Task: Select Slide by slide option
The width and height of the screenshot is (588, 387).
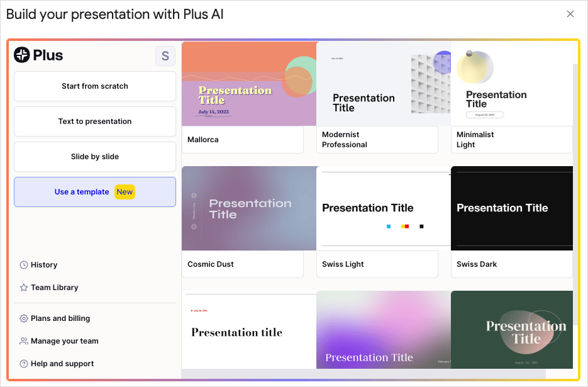Action: [95, 157]
